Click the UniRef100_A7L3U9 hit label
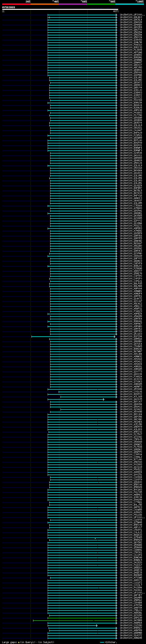Viewport: 146px width, 644px height. (131, 397)
